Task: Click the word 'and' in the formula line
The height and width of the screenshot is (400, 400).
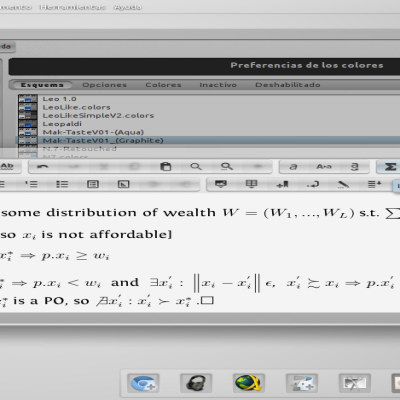Action: tap(125, 283)
